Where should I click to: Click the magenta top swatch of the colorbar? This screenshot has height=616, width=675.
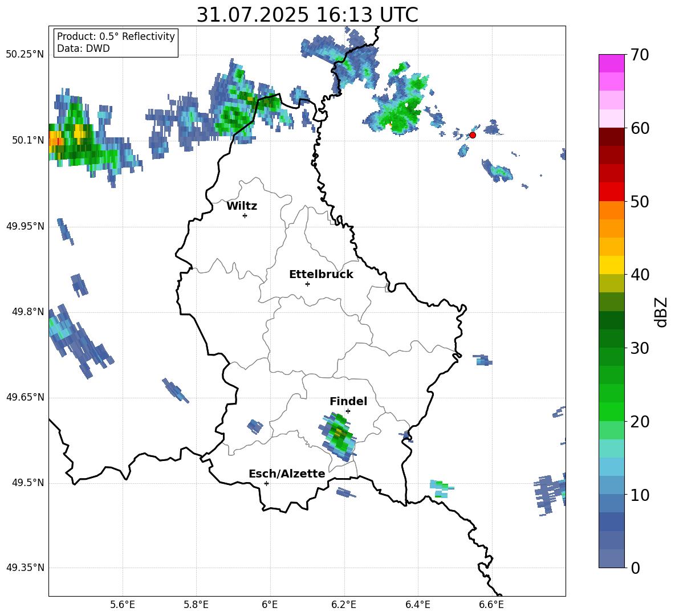tap(611, 63)
